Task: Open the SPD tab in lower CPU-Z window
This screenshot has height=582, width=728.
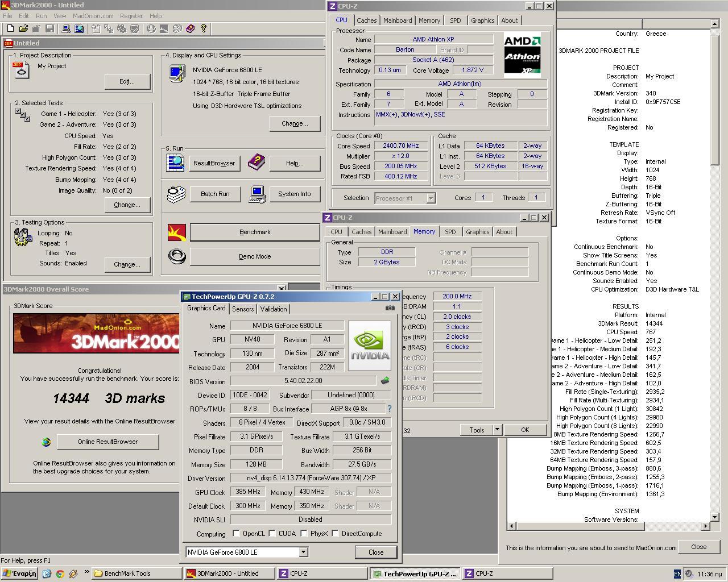Action: click(x=450, y=232)
